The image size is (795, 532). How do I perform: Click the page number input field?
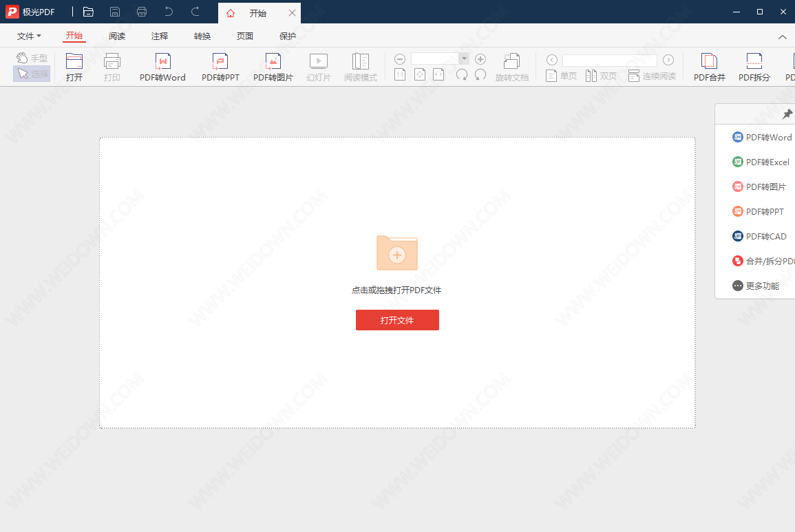(x=610, y=61)
